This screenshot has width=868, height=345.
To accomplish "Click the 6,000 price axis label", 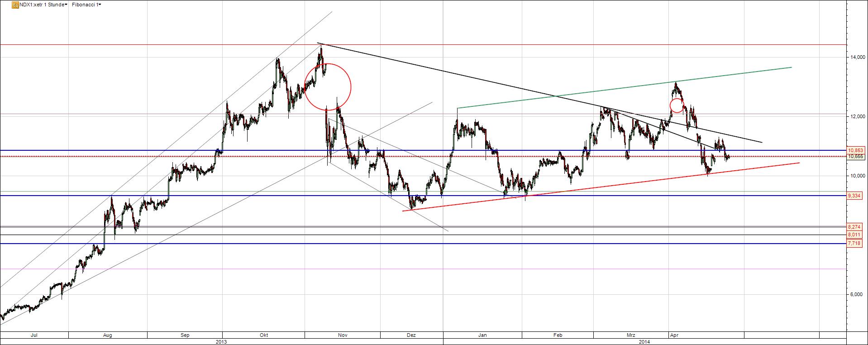I will 857,295.
